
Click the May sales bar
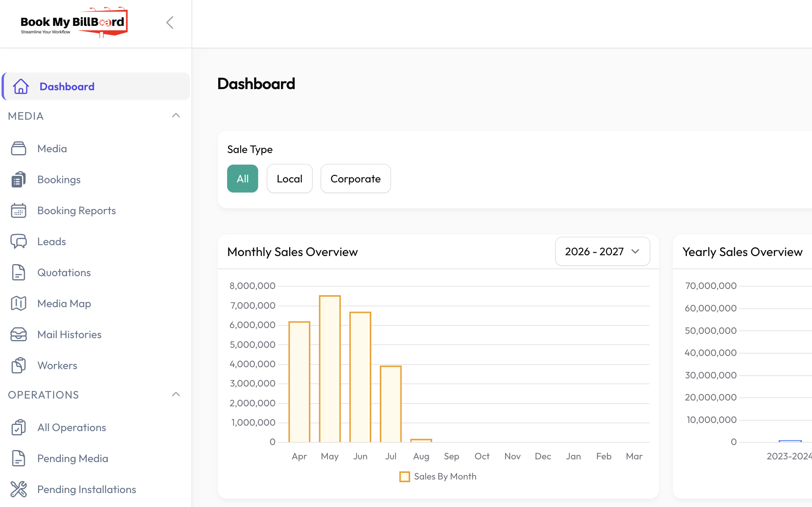(330, 369)
